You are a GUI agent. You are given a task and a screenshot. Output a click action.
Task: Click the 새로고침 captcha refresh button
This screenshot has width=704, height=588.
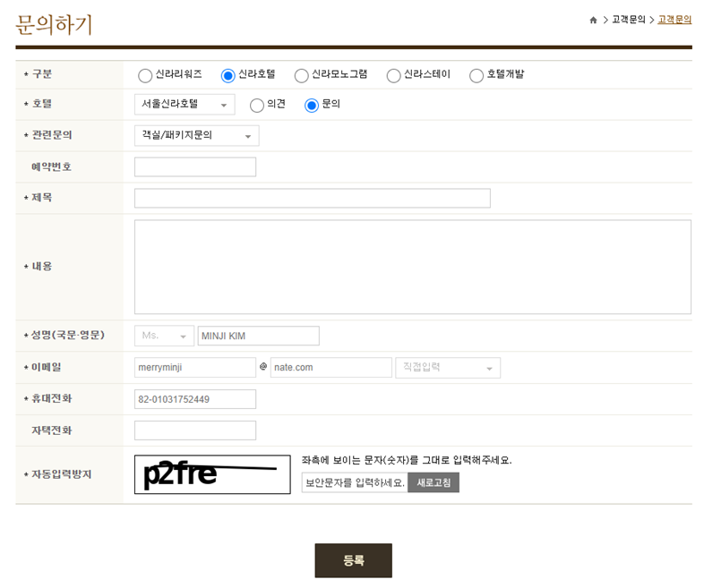click(434, 482)
